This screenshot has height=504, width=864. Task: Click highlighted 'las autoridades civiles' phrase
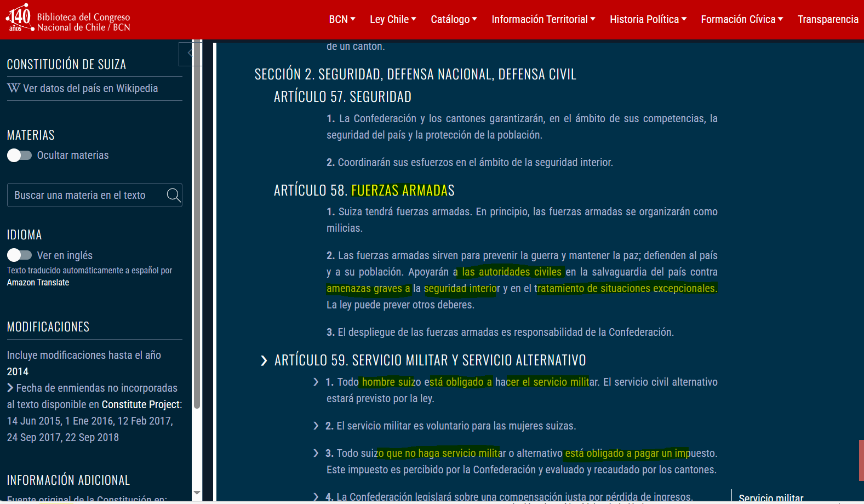[x=512, y=272]
